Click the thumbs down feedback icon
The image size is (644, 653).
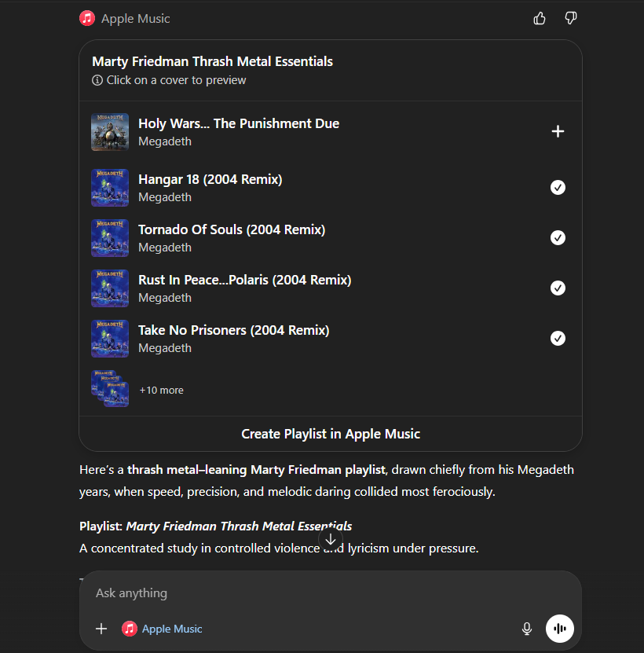pos(571,18)
